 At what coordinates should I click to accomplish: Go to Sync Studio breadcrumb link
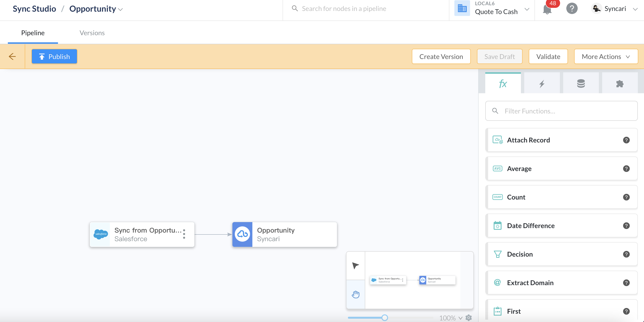(x=34, y=9)
